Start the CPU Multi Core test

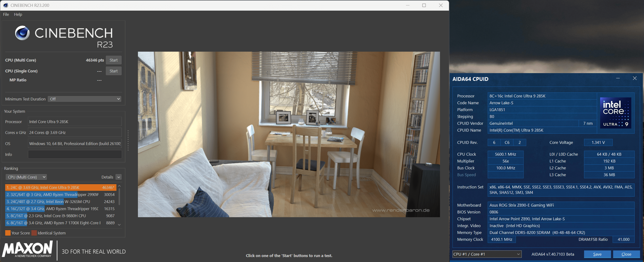114,60
